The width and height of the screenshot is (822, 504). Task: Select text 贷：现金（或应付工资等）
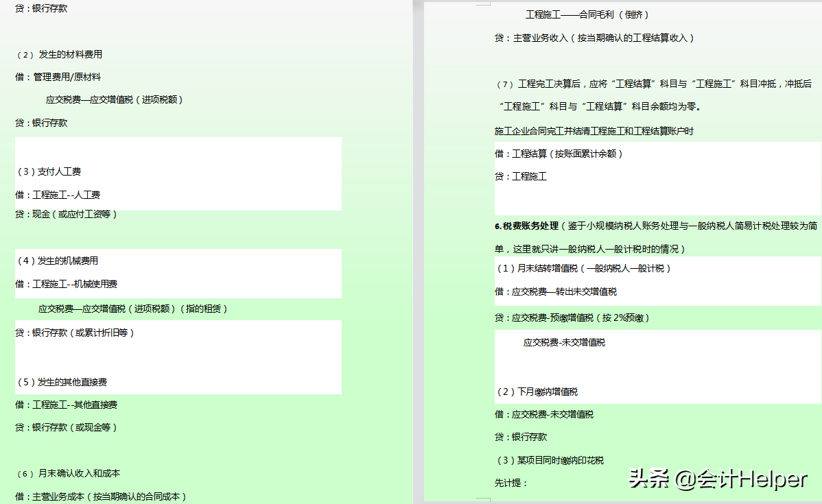tap(67, 214)
